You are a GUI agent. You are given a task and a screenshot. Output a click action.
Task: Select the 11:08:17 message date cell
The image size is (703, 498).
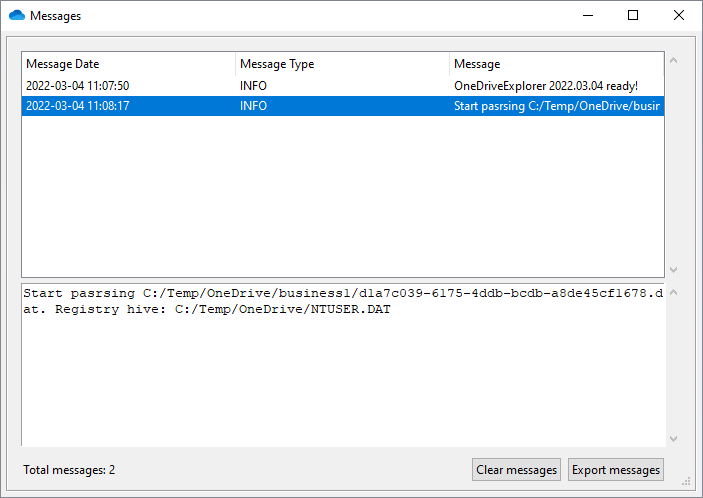click(78, 106)
